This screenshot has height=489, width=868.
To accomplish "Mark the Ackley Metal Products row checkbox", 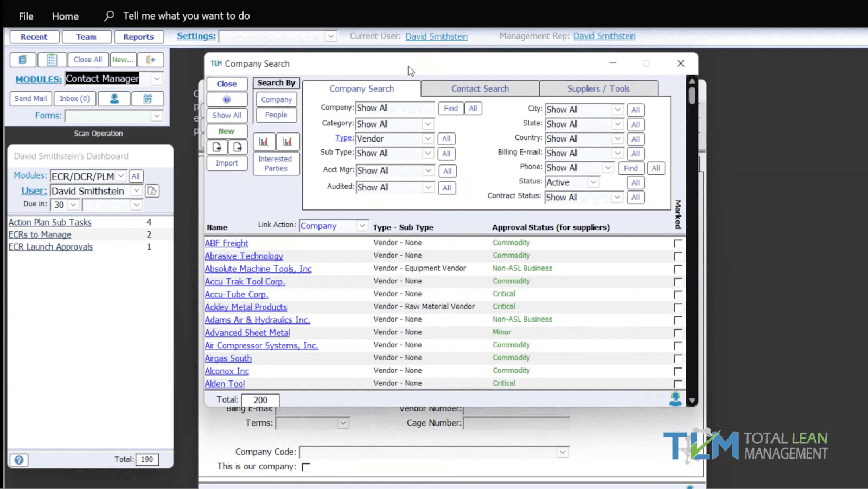I will (678, 307).
